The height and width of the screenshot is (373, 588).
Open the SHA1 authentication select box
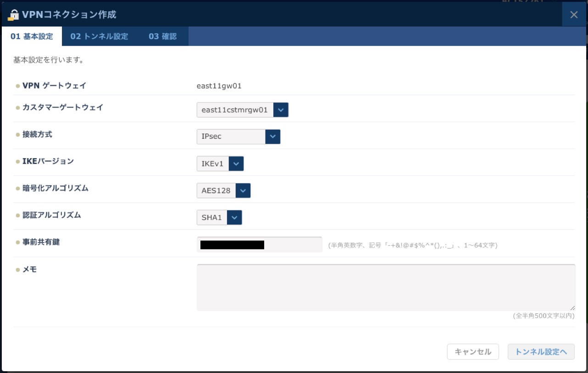click(211, 218)
